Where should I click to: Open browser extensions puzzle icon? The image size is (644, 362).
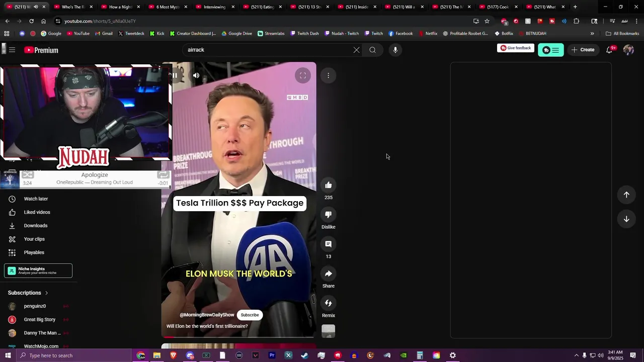577,21
